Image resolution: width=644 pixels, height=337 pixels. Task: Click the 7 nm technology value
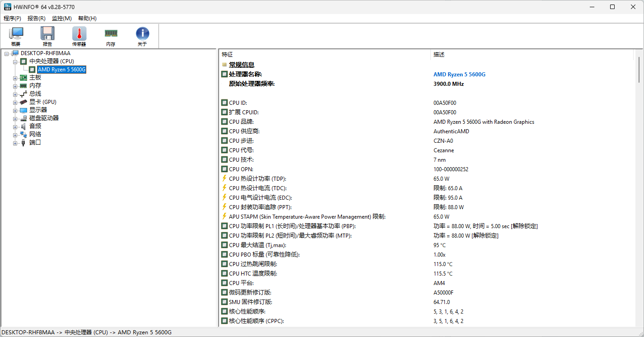click(x=439, y=160)
